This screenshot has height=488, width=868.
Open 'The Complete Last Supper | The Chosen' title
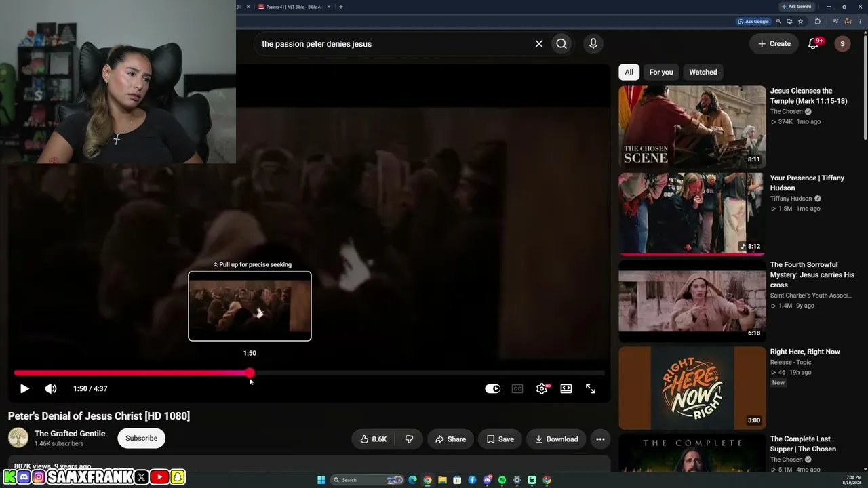point(803,444)
